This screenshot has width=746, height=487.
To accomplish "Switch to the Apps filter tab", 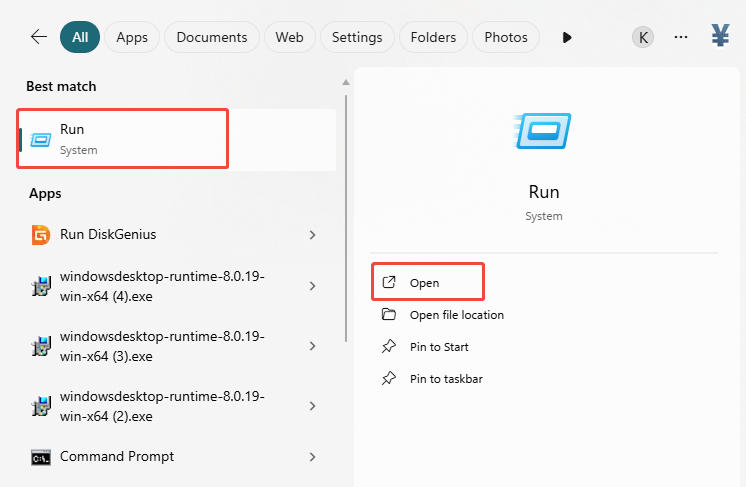I will click(132, 37).
